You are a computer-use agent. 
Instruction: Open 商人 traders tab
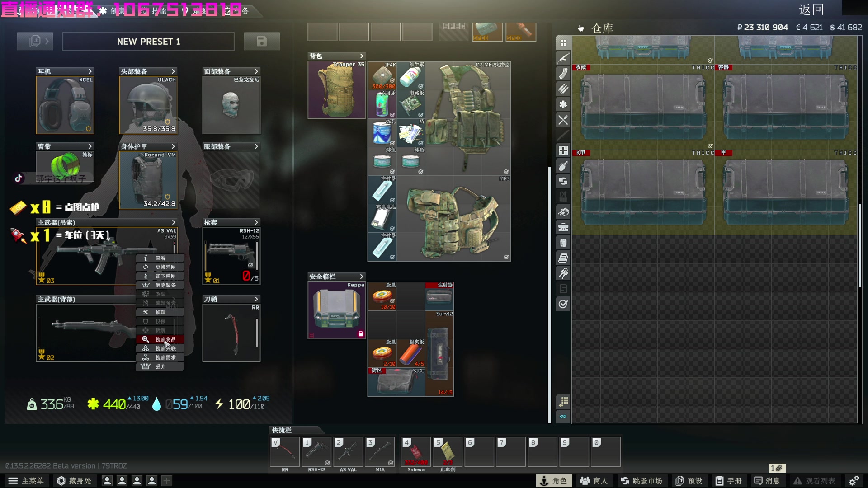pos(594,481)
